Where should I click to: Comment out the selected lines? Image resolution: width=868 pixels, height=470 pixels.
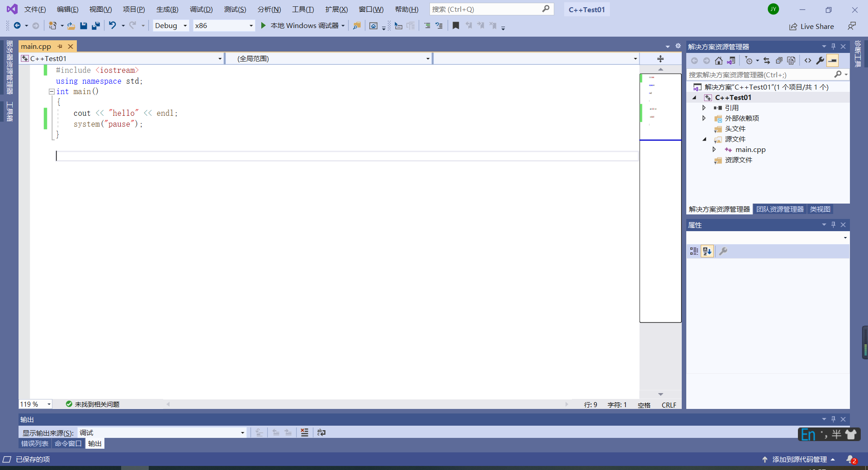(x=427, y=26)
